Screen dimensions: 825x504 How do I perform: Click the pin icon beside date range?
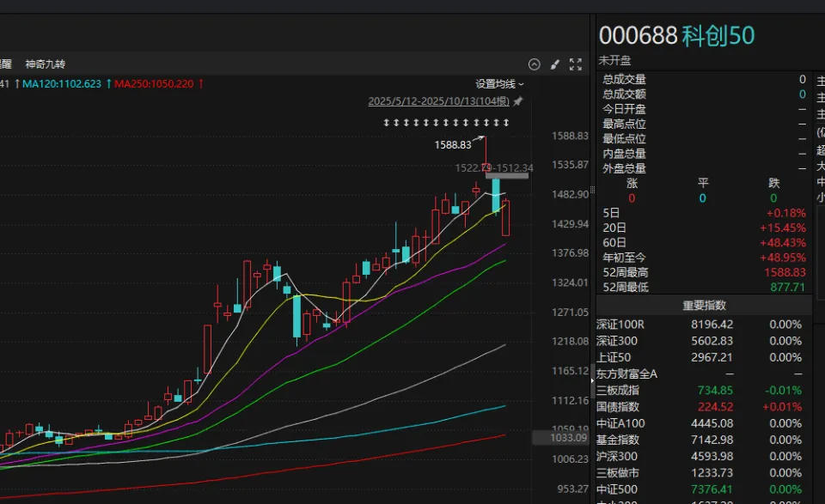[x=518, y=101]
